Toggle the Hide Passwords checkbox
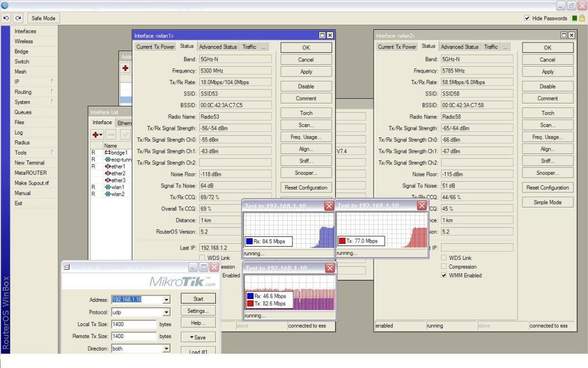The image size is (588, 368). pyautogui.click(x=527, y=18)
